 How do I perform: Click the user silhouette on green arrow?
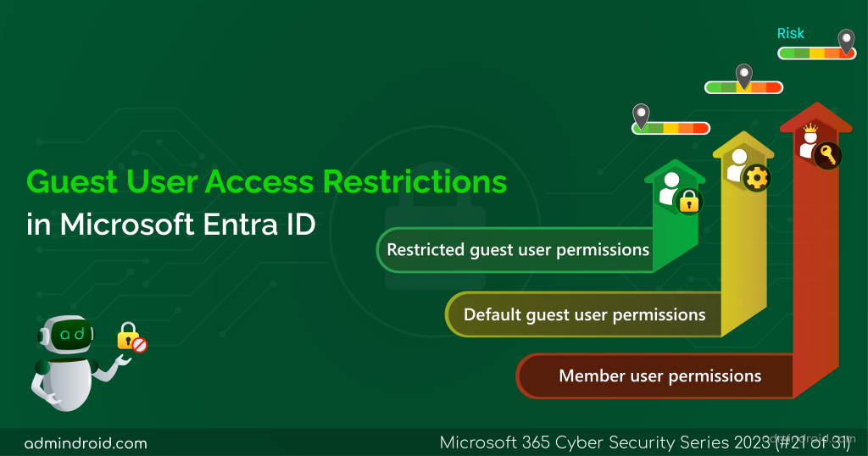[x=670, y=188]
